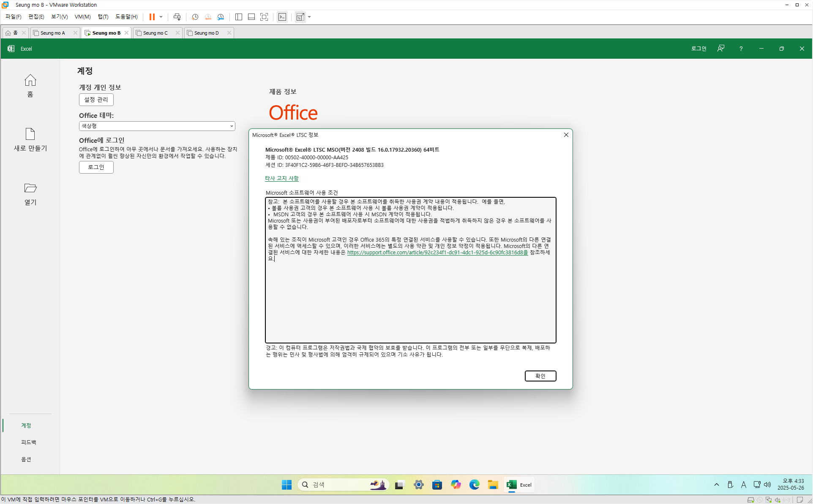
Task: Expand the power options dropdown arrow
Action: click(161, 17)
